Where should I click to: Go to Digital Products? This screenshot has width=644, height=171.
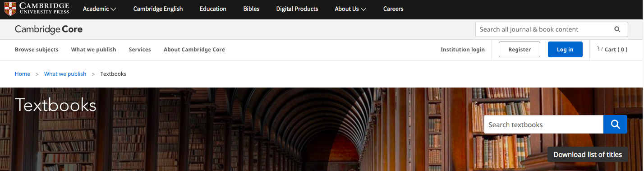(297, 9)
